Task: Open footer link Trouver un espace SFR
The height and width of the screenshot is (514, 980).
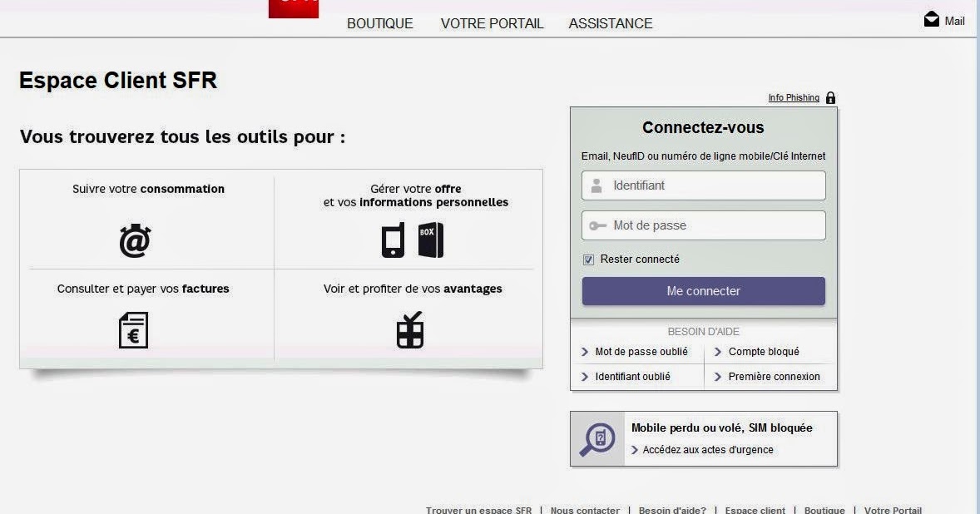Action: pyautogui.click(x=478, y=510)
